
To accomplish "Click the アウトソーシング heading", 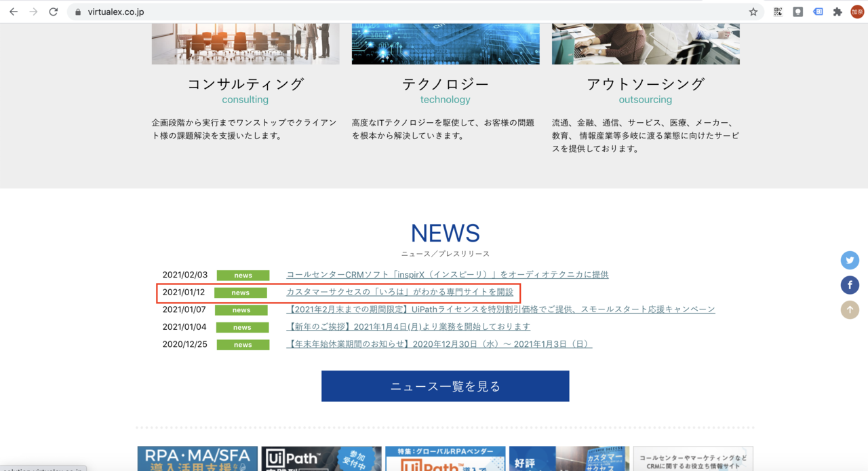I will 646,84.
